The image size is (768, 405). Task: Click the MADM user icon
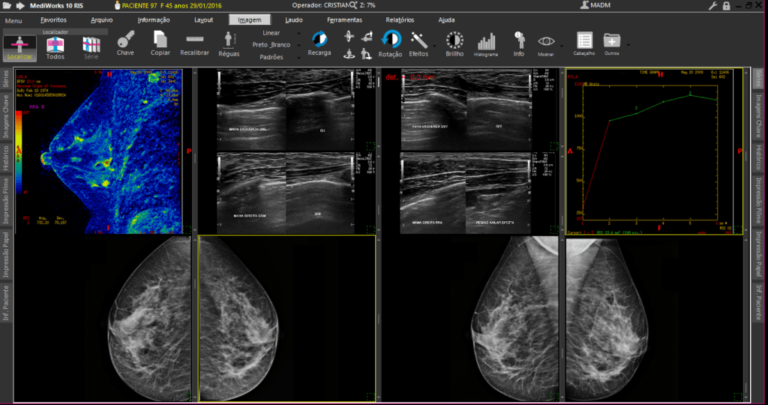point(584,5)
